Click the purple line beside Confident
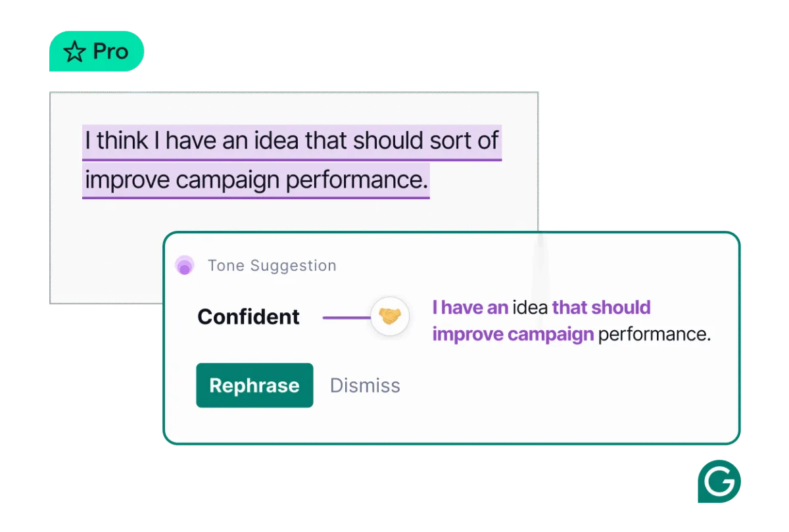Viewport: 789px width, 532px height. pyautogui.click(x=347, y=318)
